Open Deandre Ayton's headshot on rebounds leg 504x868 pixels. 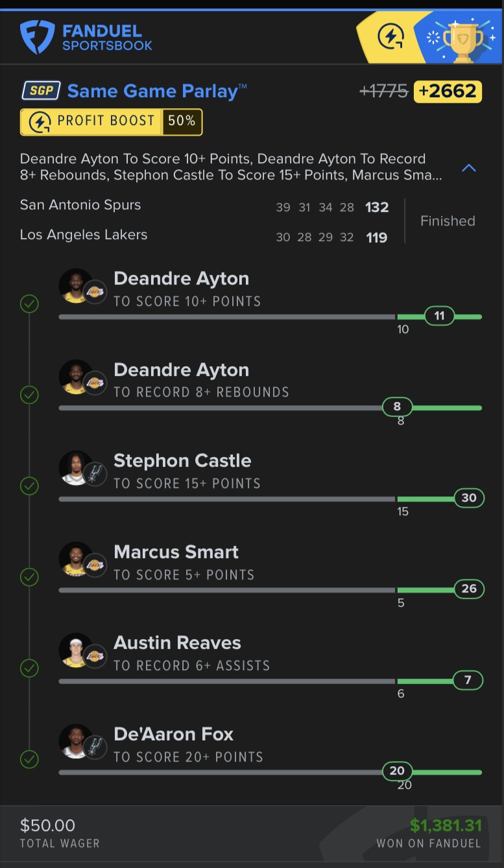point(75,376)
